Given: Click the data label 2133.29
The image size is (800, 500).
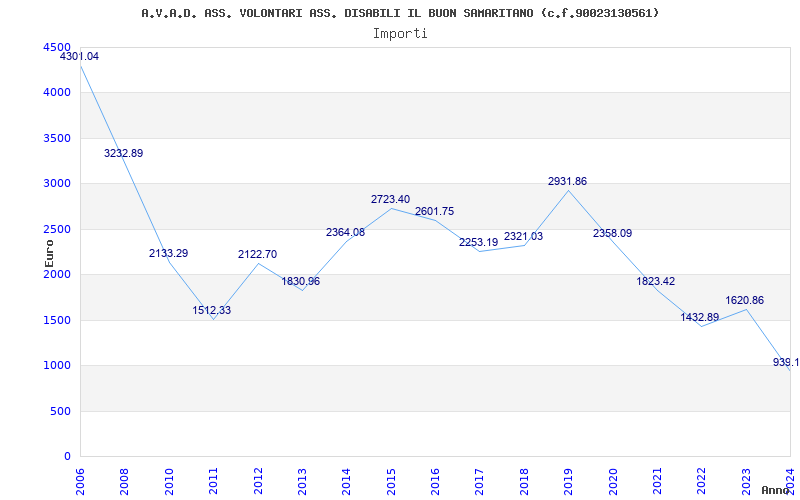Looking at the screenshot, I should pyautogui.click(x=168, y=253).
